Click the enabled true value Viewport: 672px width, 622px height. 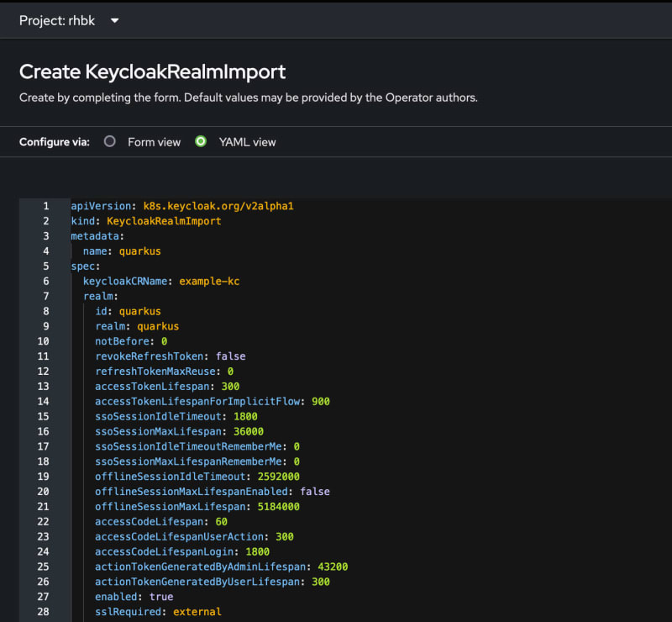point(160,597)
